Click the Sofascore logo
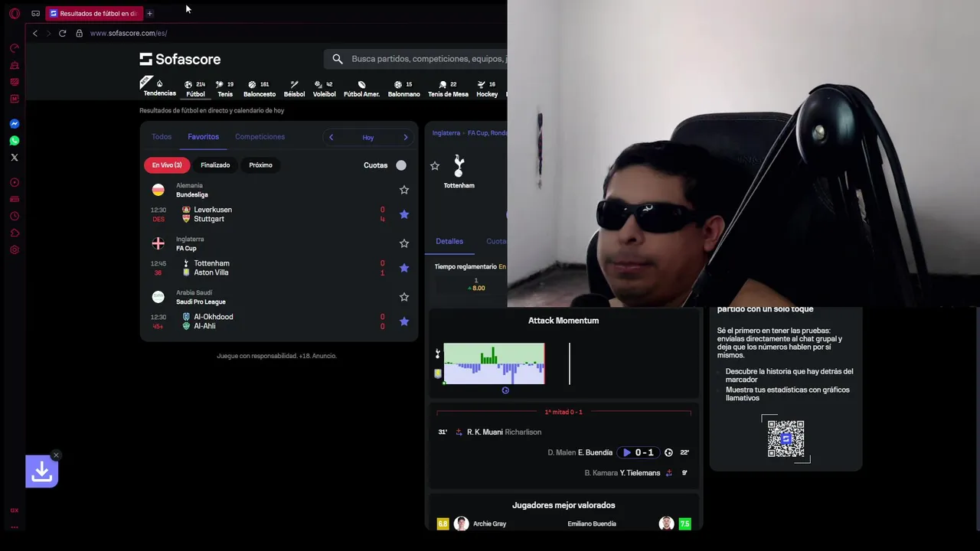980x551 pixels. [x=180, y=59]
